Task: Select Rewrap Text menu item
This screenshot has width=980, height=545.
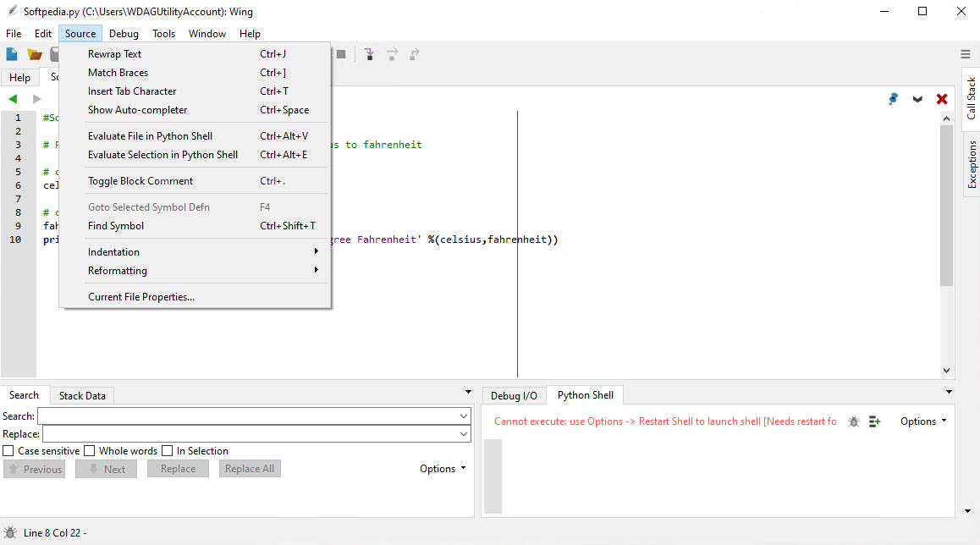Action: click(x=195, y=54)
